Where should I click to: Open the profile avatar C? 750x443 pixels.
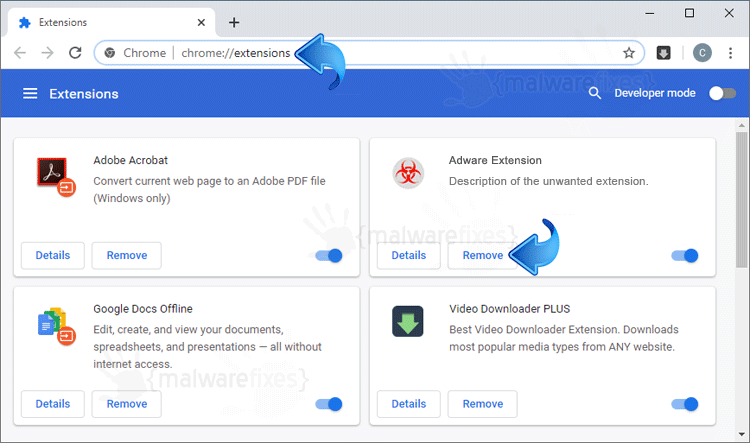click(x=702, y=53)
